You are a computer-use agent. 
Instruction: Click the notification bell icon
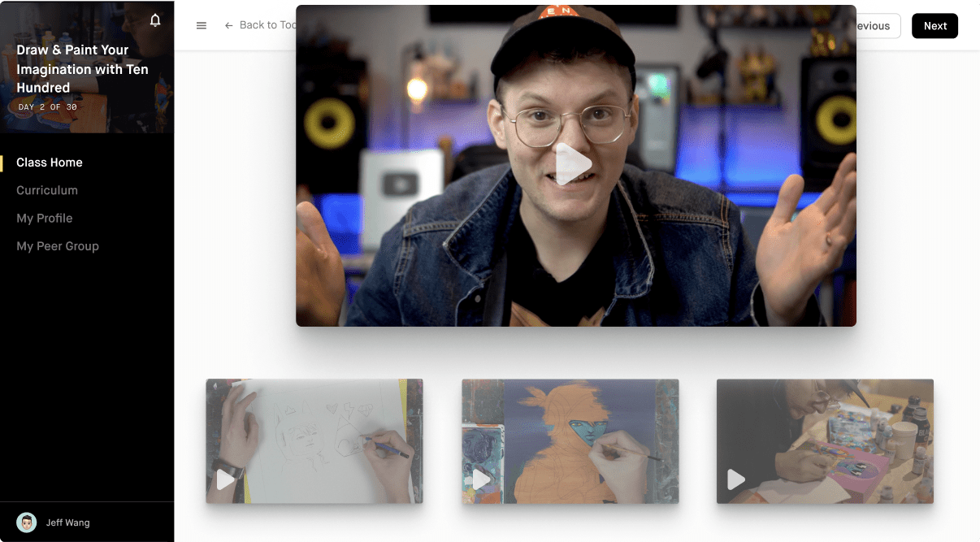154,21
